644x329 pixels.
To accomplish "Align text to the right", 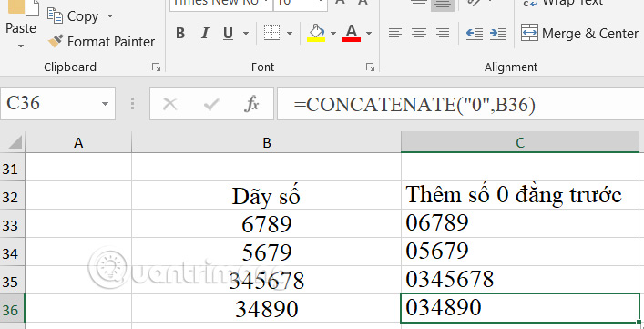I will coord(443,33).
